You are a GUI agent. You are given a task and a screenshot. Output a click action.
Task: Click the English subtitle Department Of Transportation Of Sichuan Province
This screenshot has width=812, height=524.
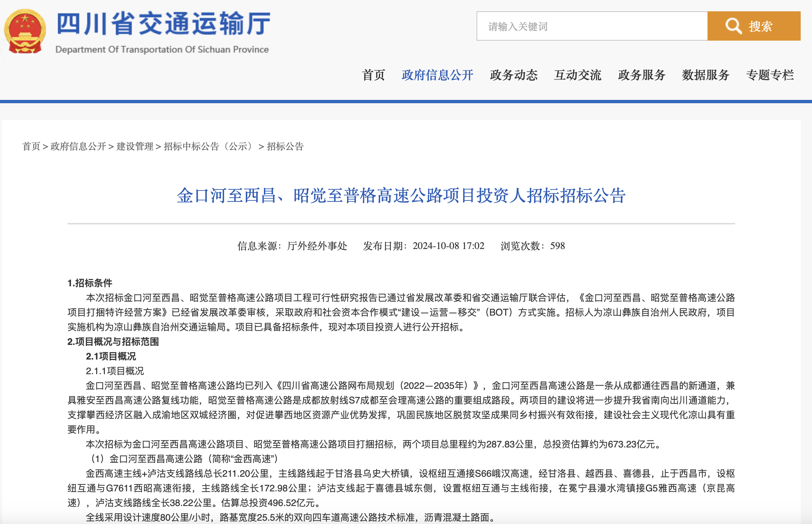point(162,49)
